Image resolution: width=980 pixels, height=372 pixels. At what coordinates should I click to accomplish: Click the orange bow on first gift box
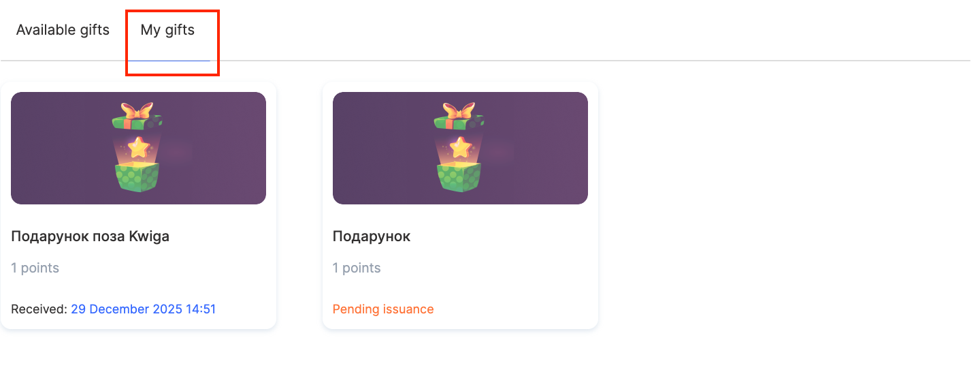click(x=137, y=110)
